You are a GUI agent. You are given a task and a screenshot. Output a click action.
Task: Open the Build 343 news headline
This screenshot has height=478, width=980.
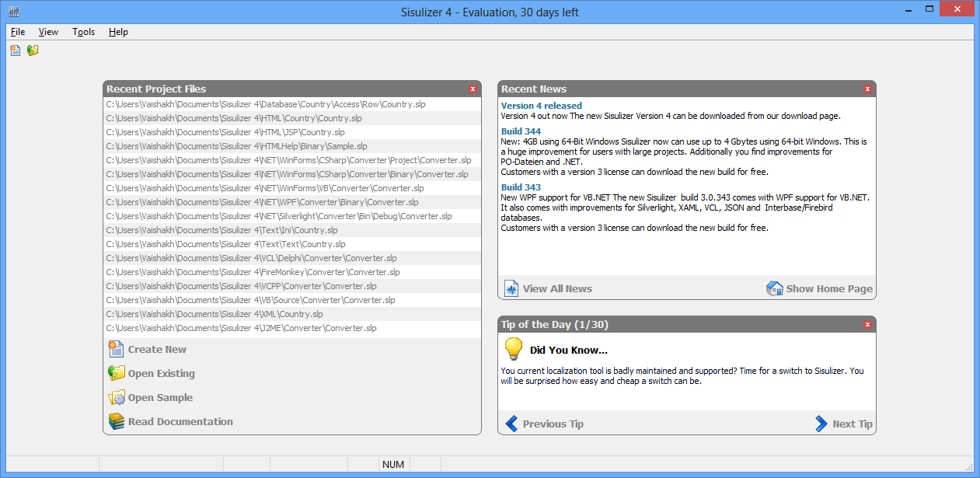[x=521, y=187]
